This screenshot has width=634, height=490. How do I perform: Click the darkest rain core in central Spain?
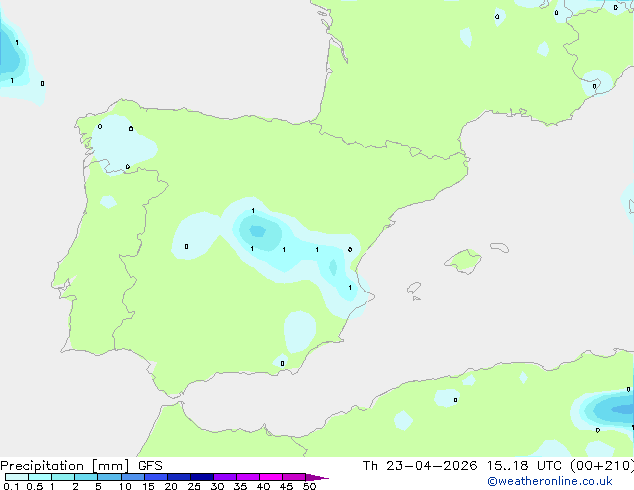pyautogui.click(x=257, y=231)
